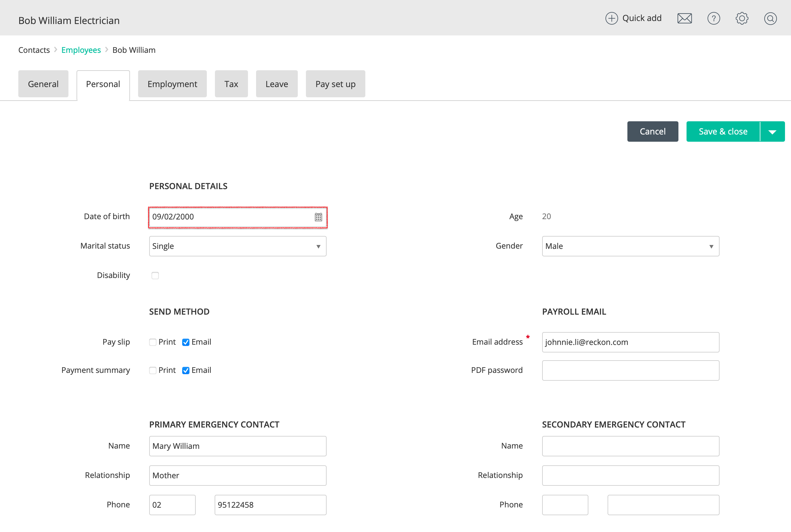Go to the Pay set up tab
This screenshot has width=791, height=532.
tap(336, 84)
